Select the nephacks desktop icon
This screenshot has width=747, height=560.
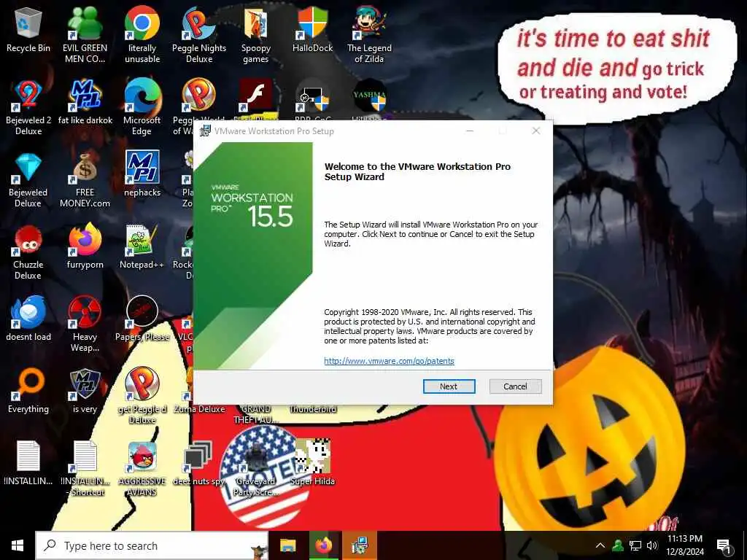pos(142,174)
